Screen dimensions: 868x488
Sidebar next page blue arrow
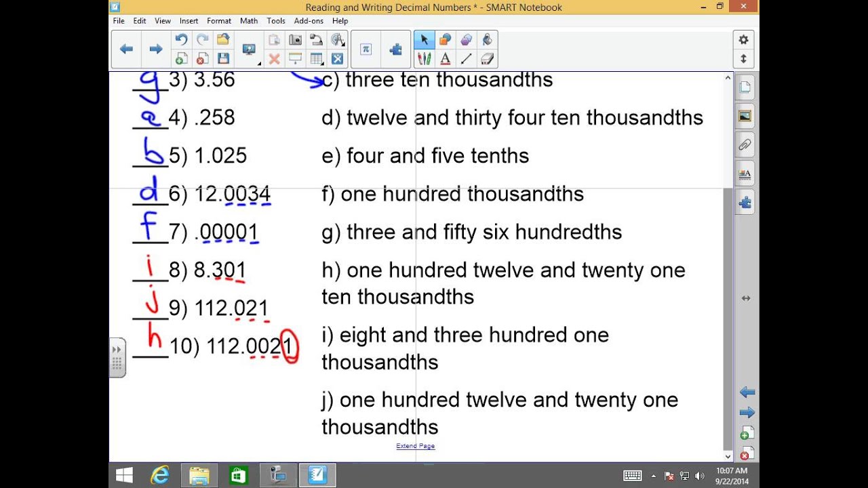(747, 413)
